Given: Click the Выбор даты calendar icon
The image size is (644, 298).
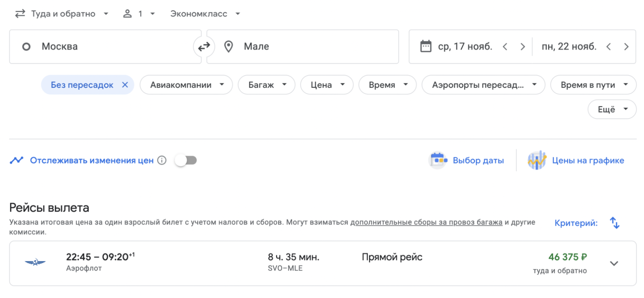Looking at the screenshot, I should pos(438,160).
